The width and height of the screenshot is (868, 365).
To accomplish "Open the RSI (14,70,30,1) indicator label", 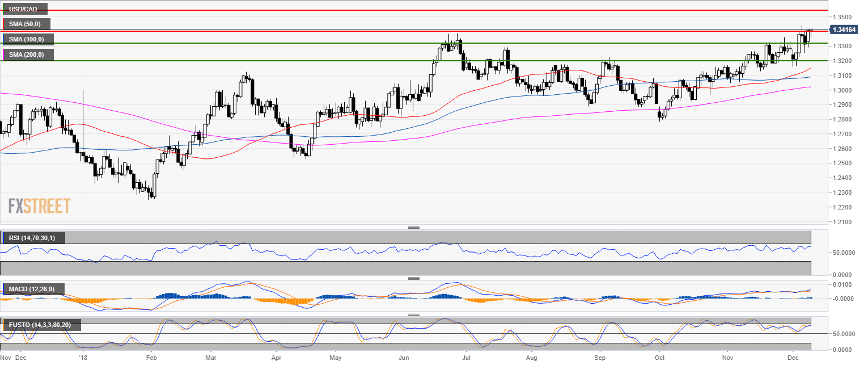I will coord(33,238).
